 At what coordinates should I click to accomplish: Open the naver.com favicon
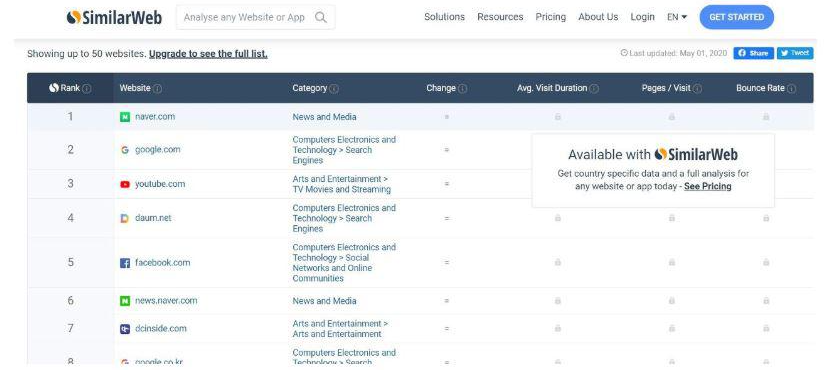tap(125, 117)
